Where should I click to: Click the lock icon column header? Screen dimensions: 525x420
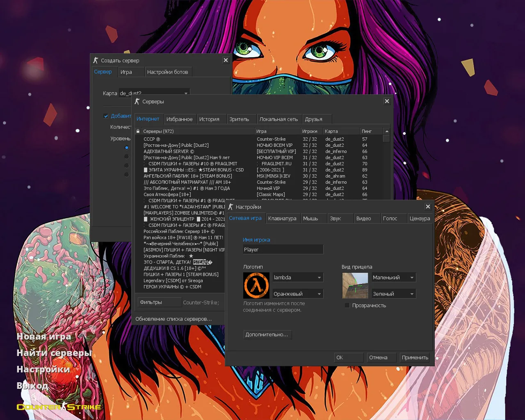138,131
